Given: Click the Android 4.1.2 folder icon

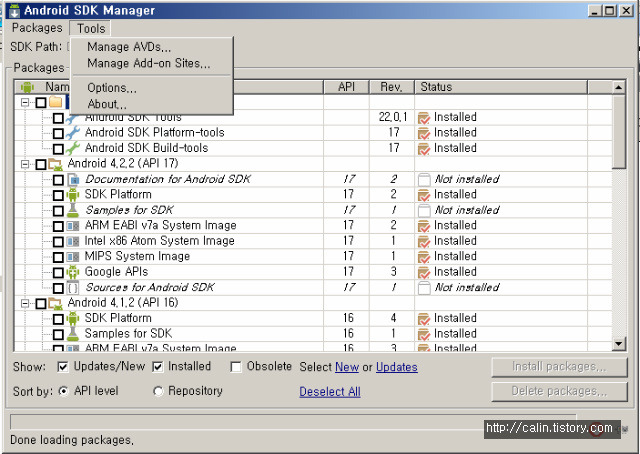Looking at the screenshot, I should pyautogui.click(x=56, y=303).
